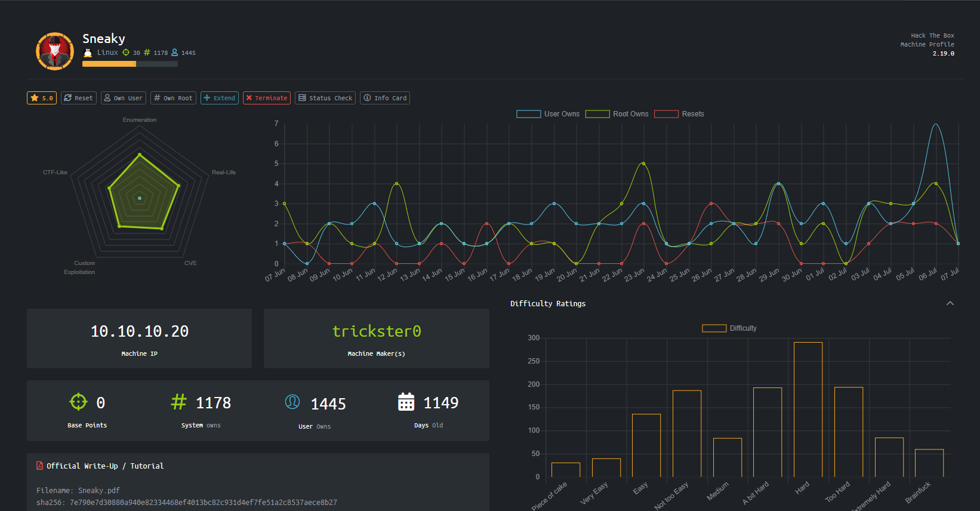Click the CVE point on radar chart
Image resolution: width=980 pixels, height=511 pixels.
(x=162, y=229)
